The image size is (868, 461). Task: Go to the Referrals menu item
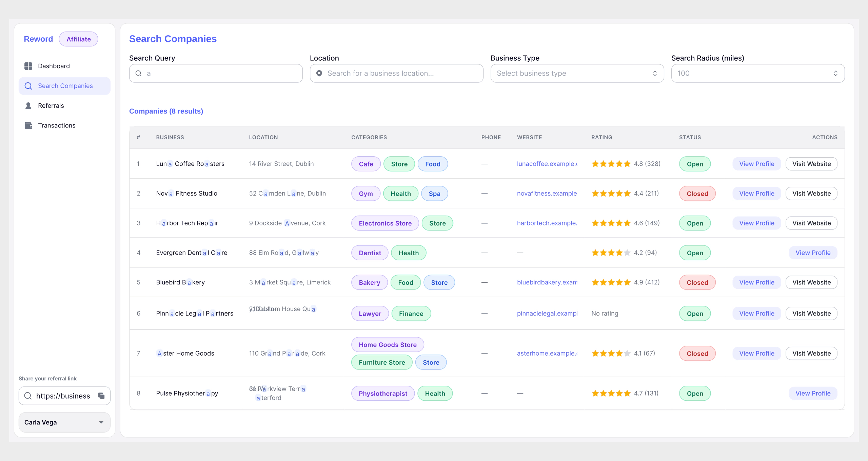pos(51,106)
